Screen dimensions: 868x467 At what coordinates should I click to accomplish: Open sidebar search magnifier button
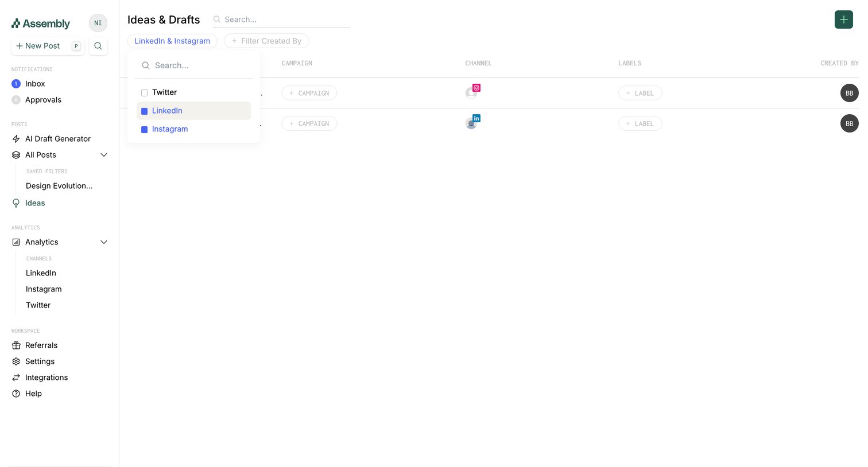(98, 46)
